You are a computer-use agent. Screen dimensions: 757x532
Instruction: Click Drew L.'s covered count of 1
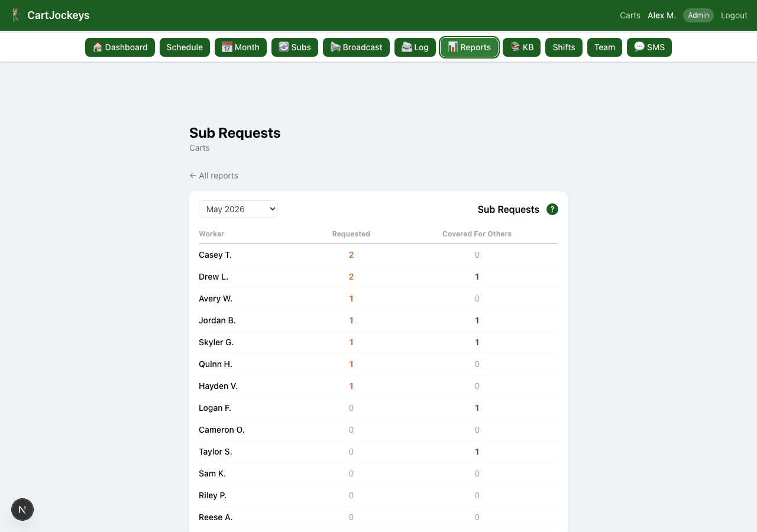477,277
